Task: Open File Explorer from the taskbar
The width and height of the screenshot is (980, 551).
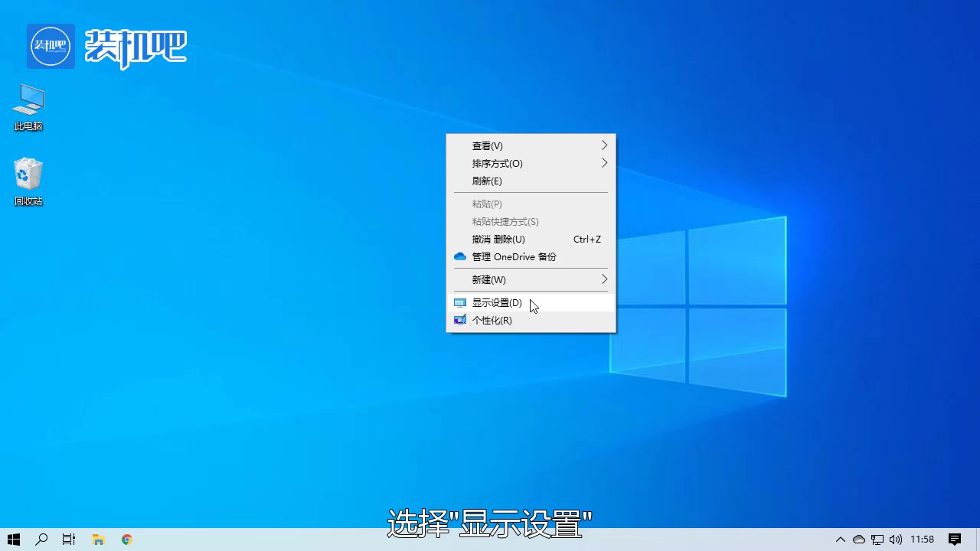Action: coord(98,540)
